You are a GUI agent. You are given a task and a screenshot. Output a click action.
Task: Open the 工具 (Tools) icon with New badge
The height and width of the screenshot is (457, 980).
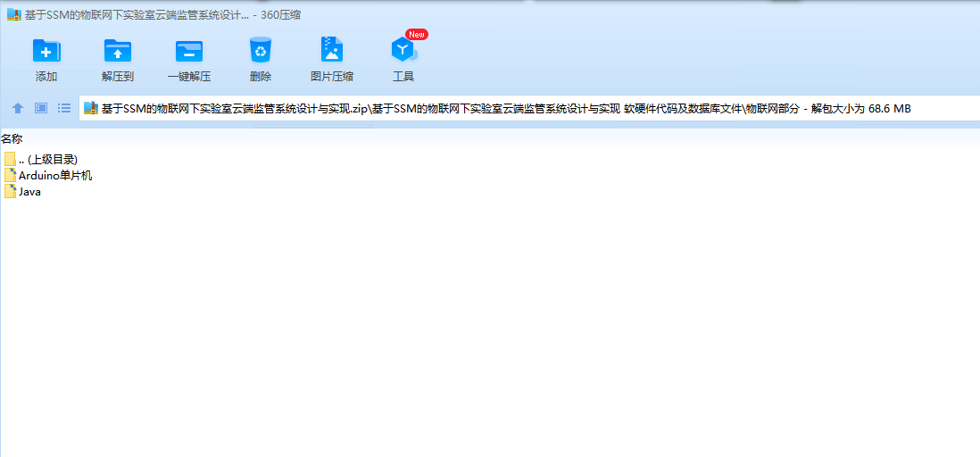coord(403,50)
